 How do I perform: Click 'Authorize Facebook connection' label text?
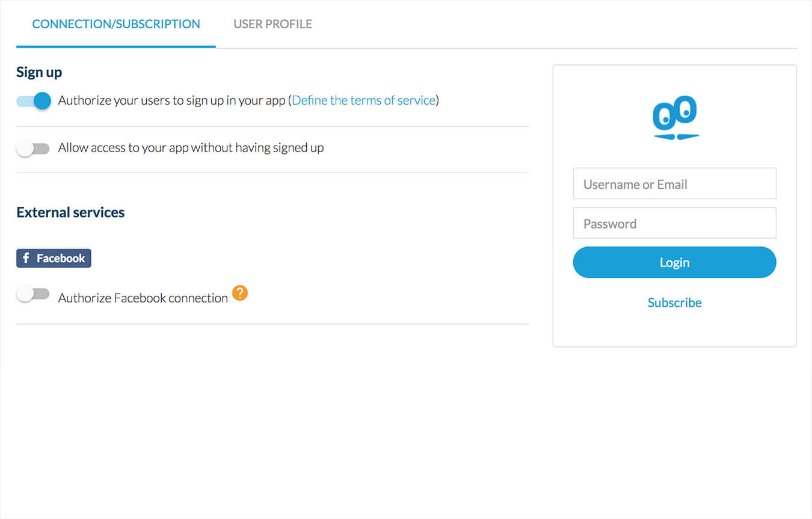tap(143, 298)
